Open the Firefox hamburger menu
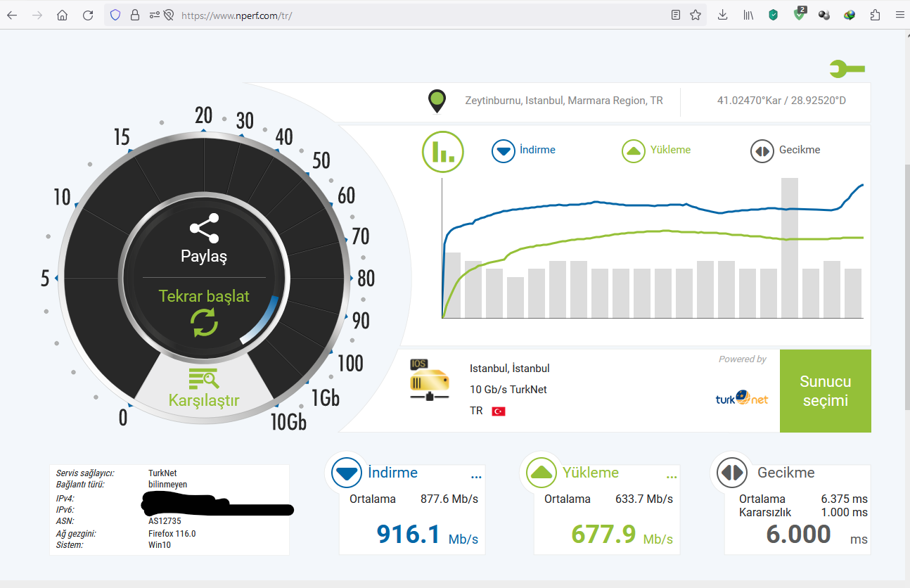 (x=899, y=15)
